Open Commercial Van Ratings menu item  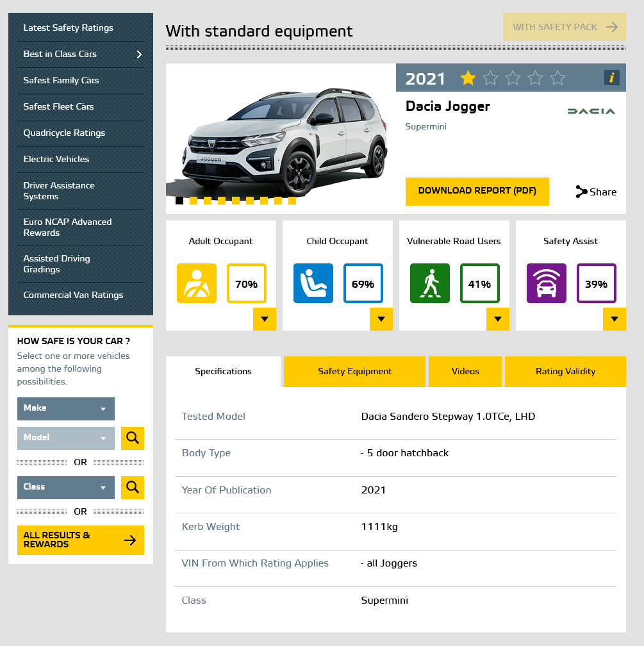click(81, 295)
